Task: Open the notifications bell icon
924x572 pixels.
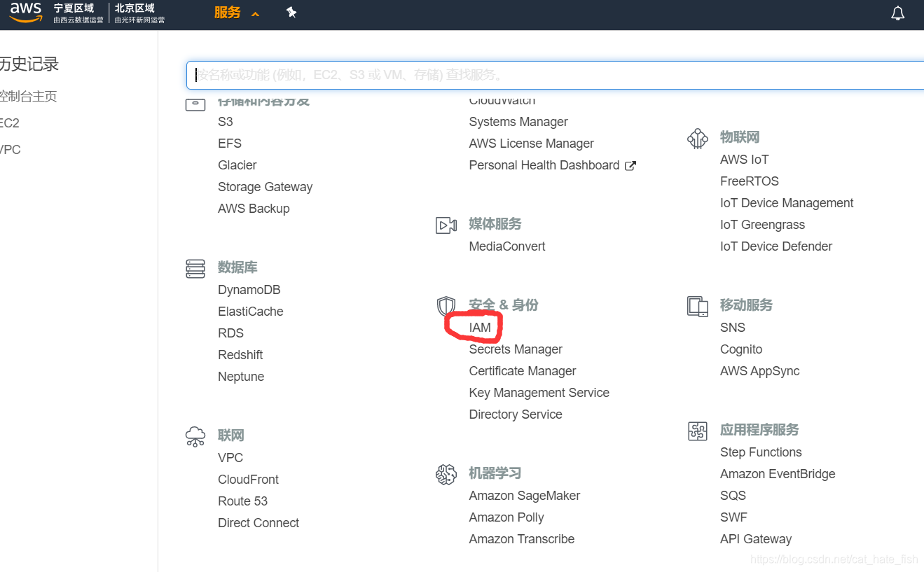Action: (x=897, y=13)
